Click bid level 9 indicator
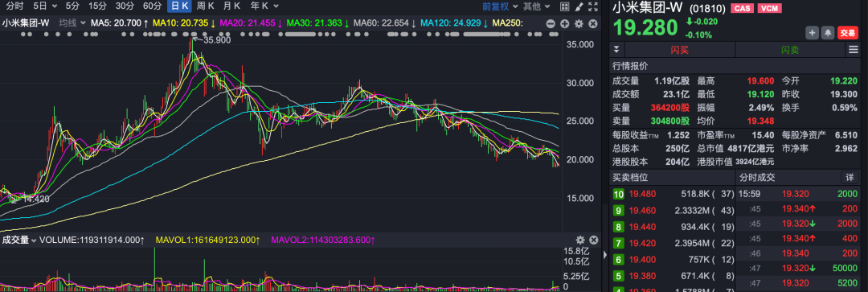 (x=618, y=211)
